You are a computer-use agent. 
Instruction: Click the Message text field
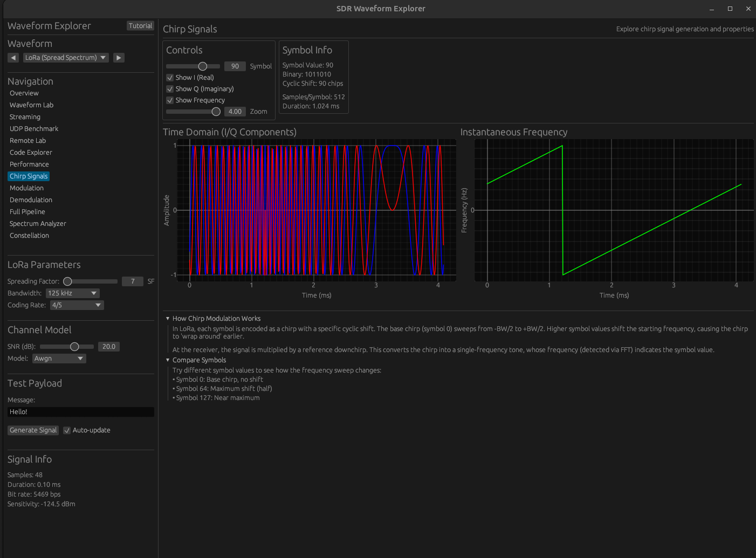pyautogui.click(x=81, y=412)
